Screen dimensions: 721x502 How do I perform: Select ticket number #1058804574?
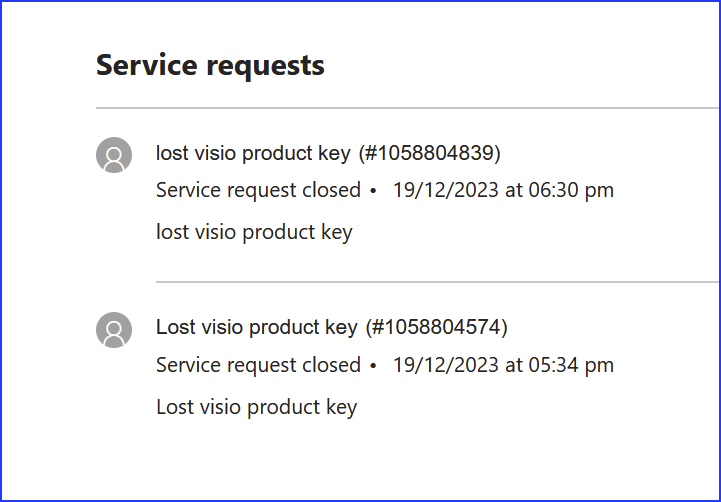[436, 327]
